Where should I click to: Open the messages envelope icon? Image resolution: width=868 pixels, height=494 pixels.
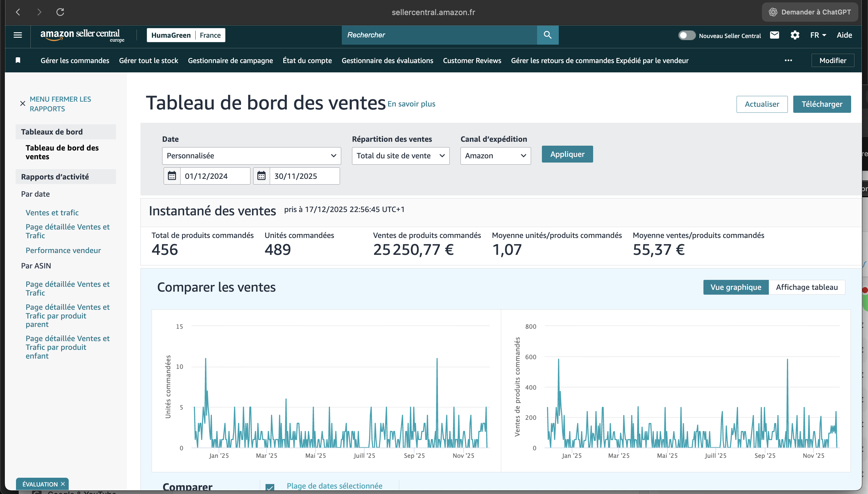[775, 35]
